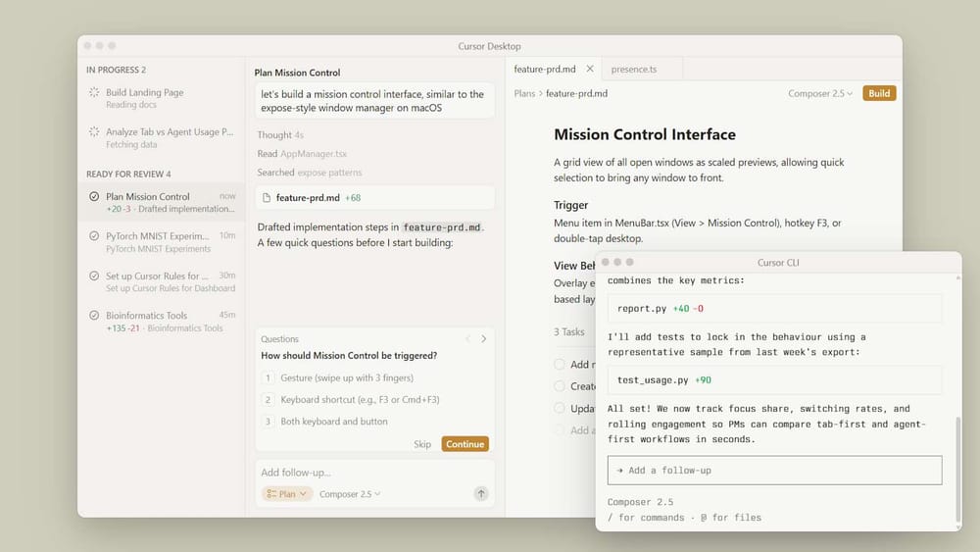Toggle the task circle beside Upda
Image resolution: width=980 pixels, height=552 pixels.
click(560, 408)
